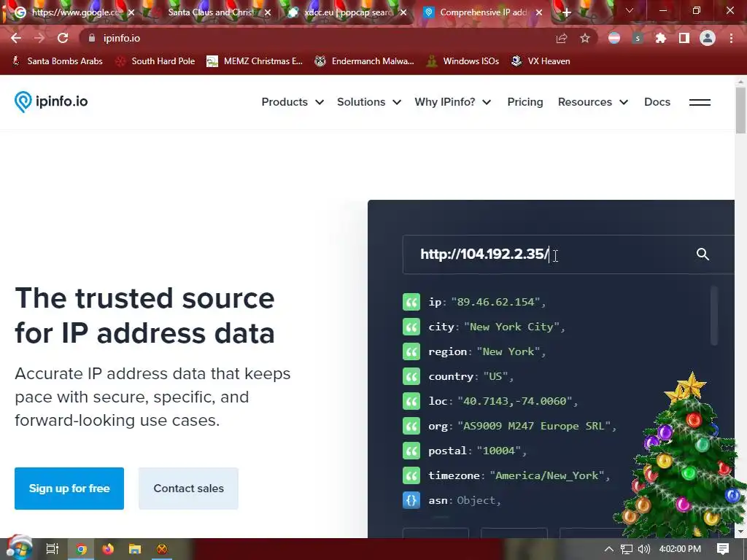Click the gray S extension icon
The width and height of the screenshot is (747, 560).
638,38
